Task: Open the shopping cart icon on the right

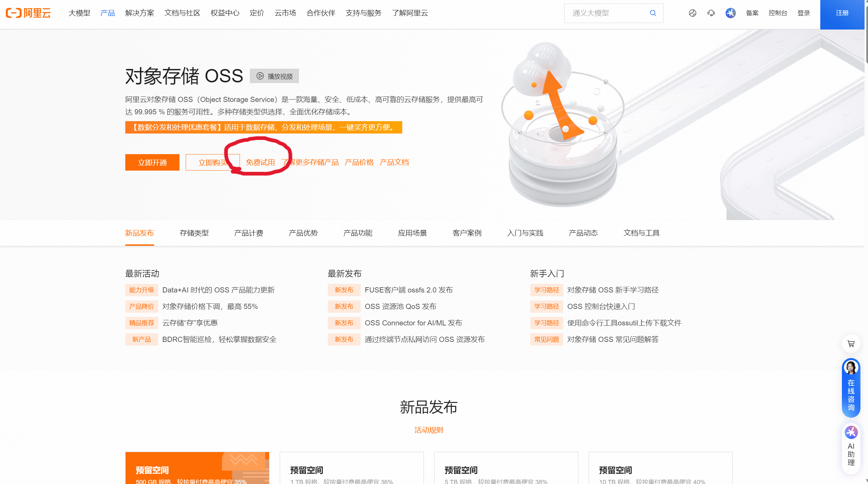Action: click(850, 343)
